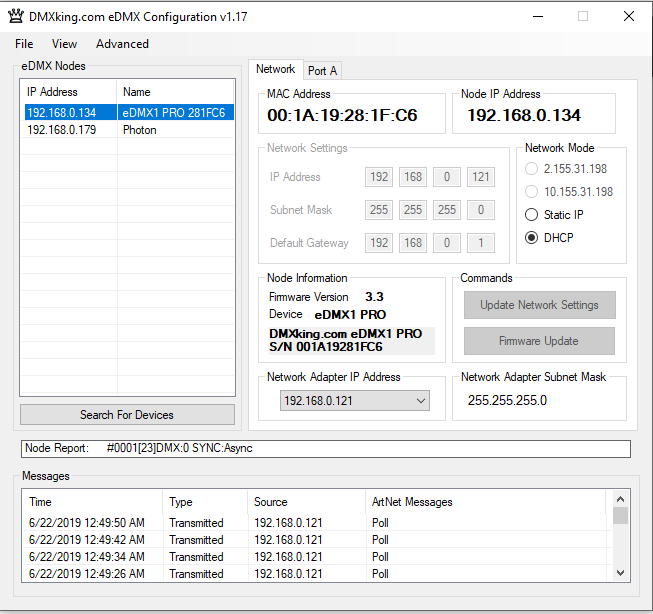Close the eDMX Configuration window

pos(629,17)
